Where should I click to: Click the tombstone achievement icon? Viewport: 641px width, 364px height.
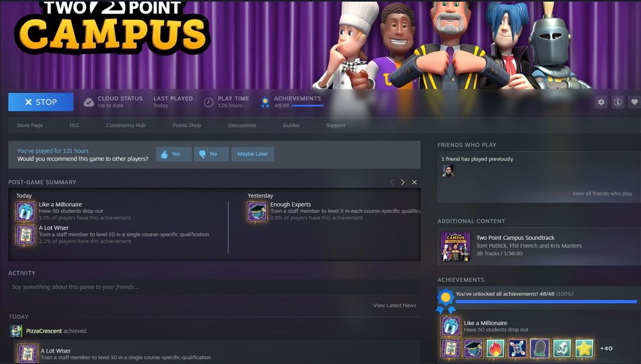(x=540, y=349)
